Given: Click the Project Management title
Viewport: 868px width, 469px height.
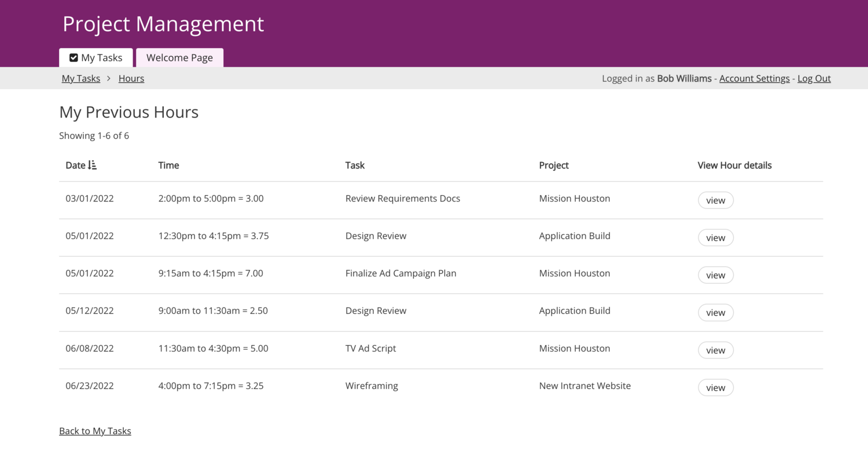Looking at the screenshot, I should pyautogui.click(x=163, y=24).
